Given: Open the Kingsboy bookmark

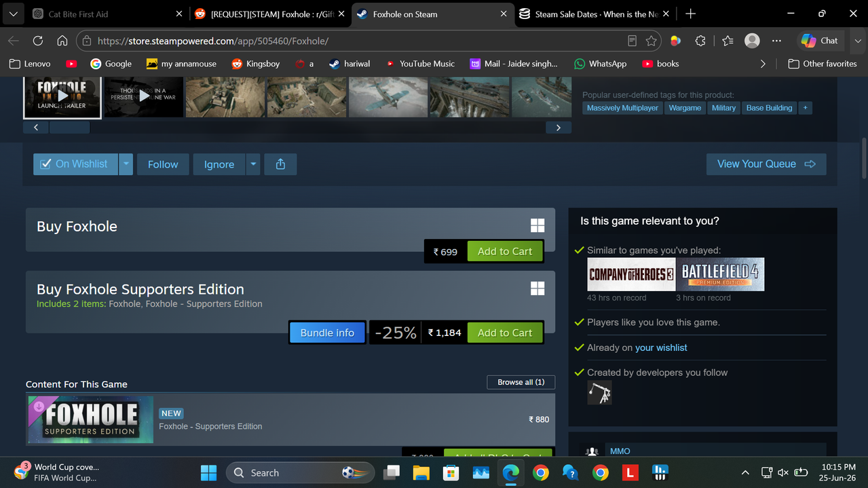Looking at the screenshot, I should pyautogui.click(x=255, y=64).
